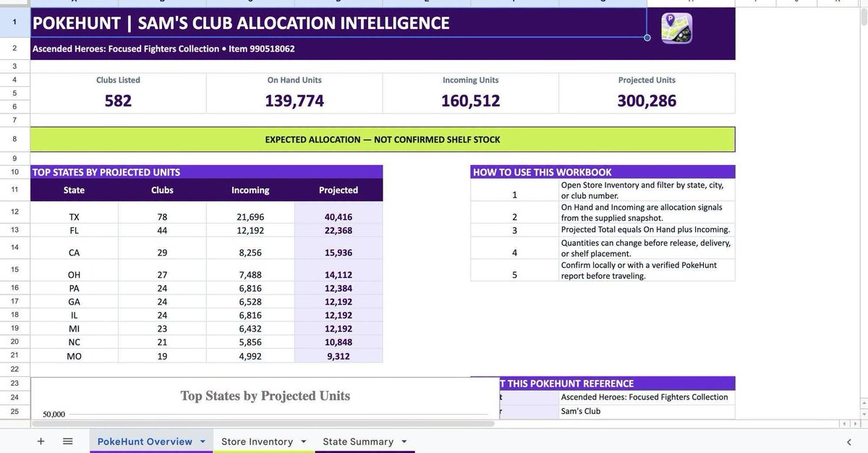Expand side panel with chevron arrow
This screenshot has height=453, width=868.
pyautogui.click(x=849, y=441)
